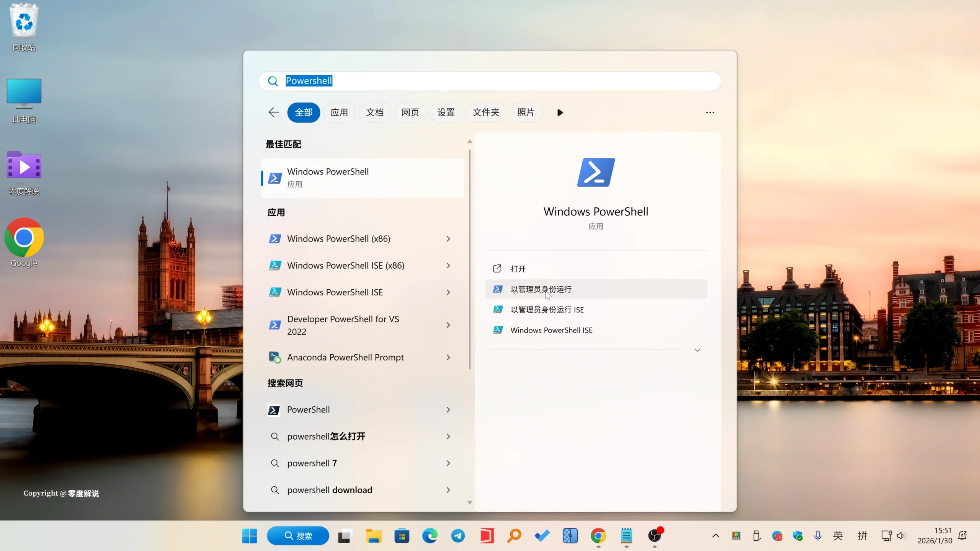Open Windows PowerShell best match result
The image size is (980, 551).
pos(362,178)
